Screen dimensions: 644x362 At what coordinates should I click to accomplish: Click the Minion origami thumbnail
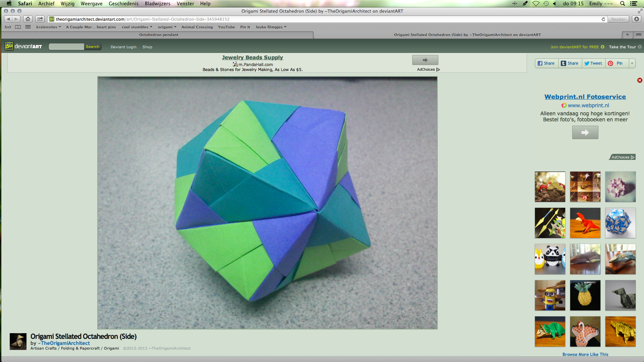click(550, 295)
